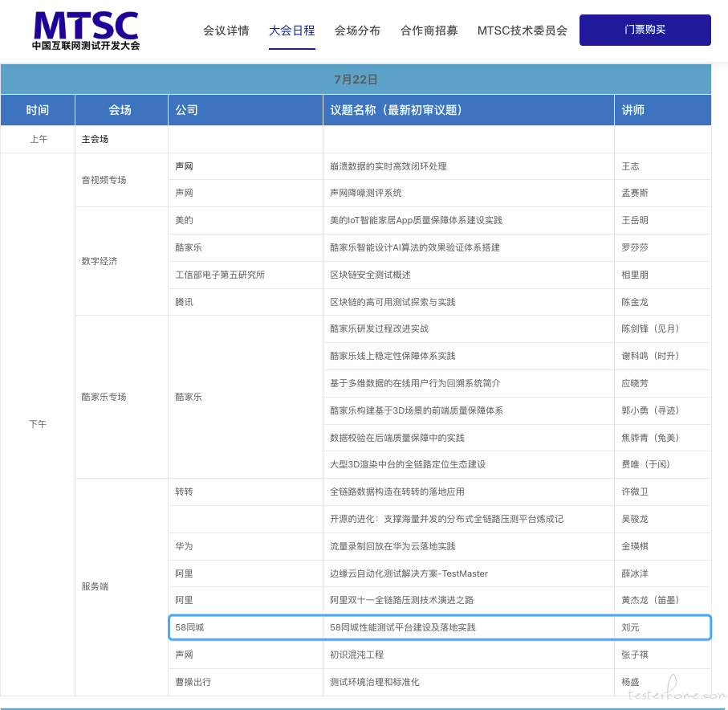Viewport: 728px width, 710px height.
Task: Click speaker name 陈金龙
Action: tap(635, 303)
